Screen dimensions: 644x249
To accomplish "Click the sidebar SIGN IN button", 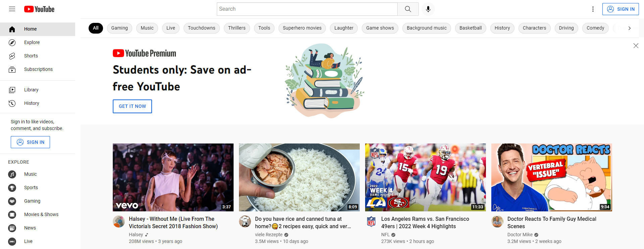I will click(30, 142).
